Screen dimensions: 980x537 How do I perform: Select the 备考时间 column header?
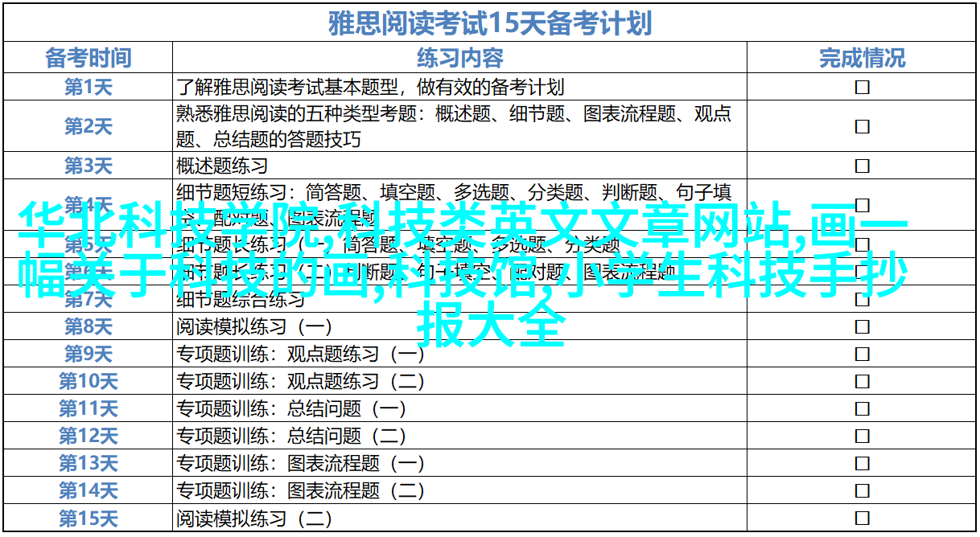click(88, 57)
